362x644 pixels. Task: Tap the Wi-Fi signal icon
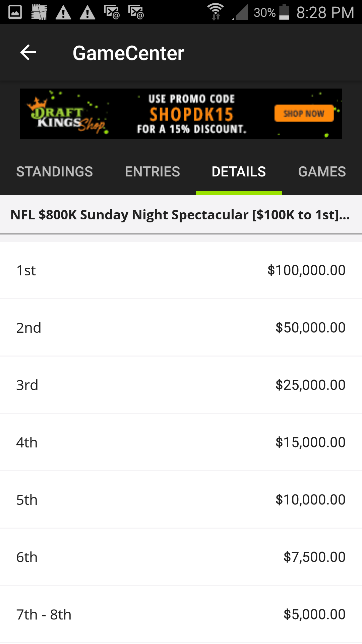(x=215, y=12)
